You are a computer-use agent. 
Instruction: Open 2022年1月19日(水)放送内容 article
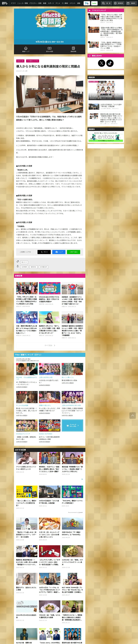(27, 611)
